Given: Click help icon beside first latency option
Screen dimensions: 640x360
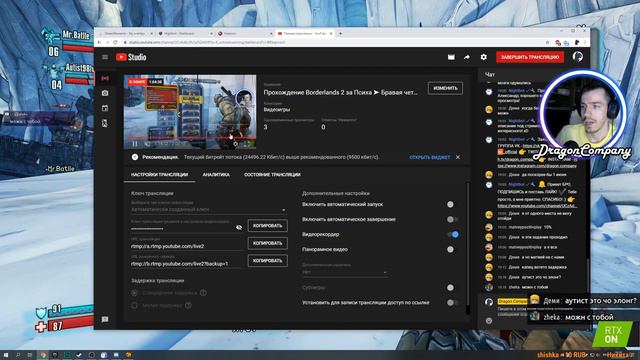Looking at the screenshot, I should point(203,293).
